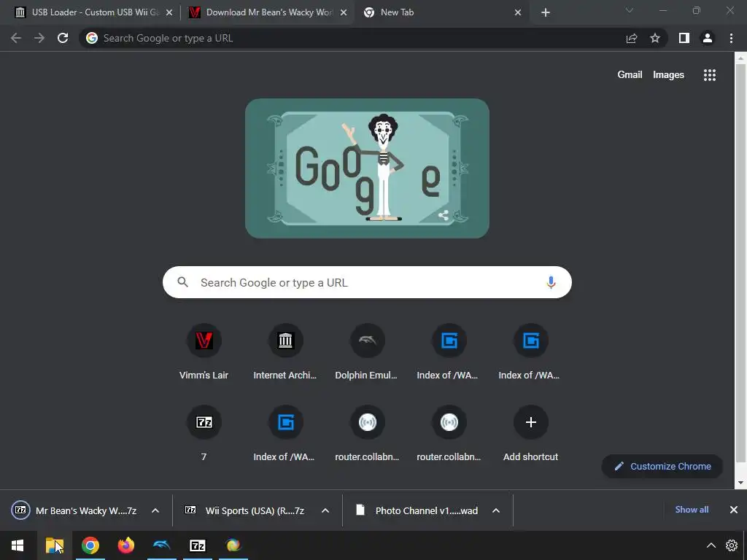747x560 pixels.
Task: Click the scrollbar down arrow
Action: (x=740, y=483)
